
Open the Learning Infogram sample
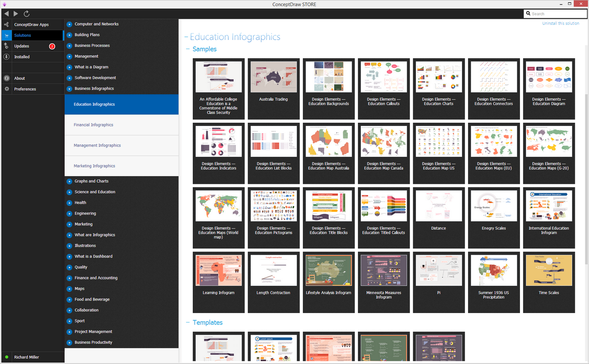219,282
